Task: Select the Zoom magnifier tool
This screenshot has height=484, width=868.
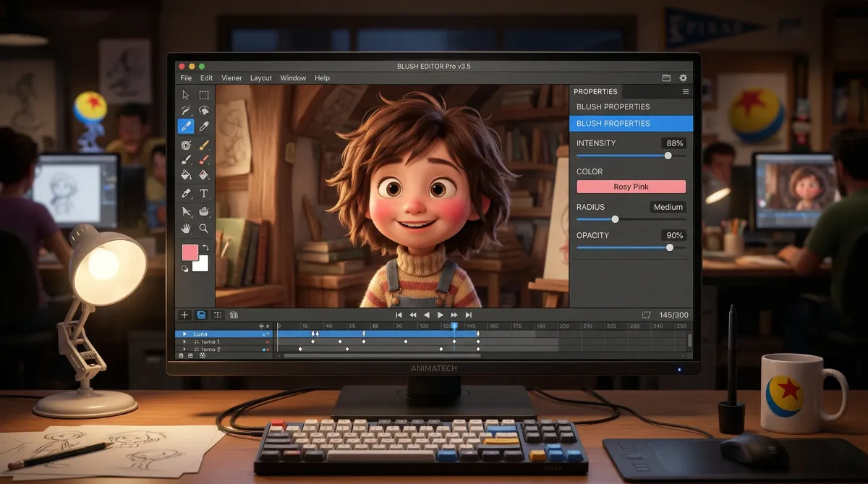Action: [x=204, y=229]
